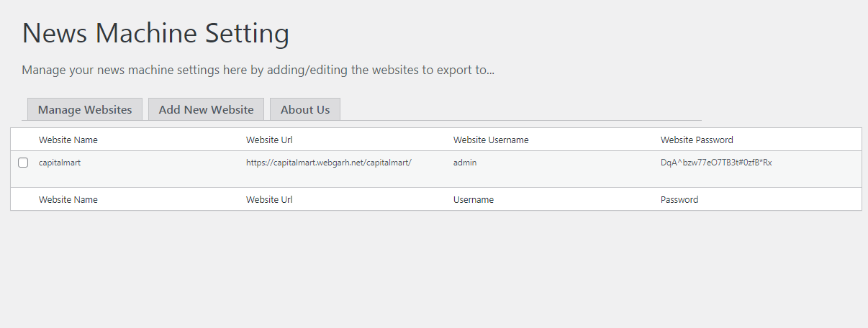
Task: Open the Manage Websites tab
Action: (x=85, y=109)
